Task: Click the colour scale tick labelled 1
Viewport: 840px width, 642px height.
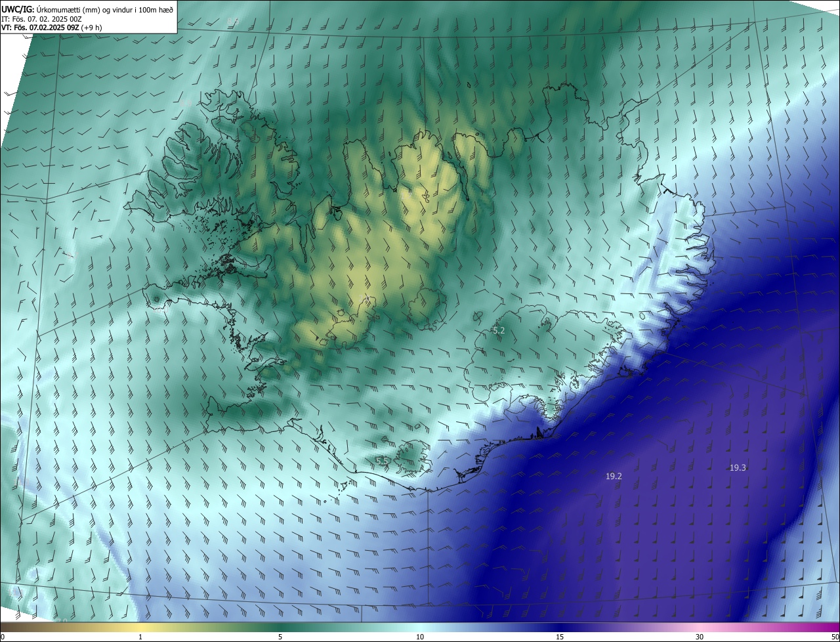Action: point(140,637)
